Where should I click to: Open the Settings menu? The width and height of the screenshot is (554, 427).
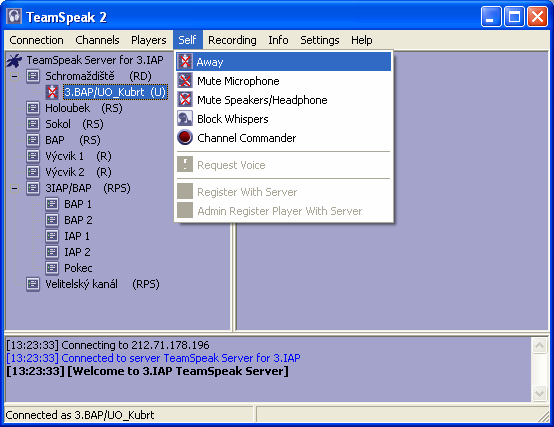[319, 40]
